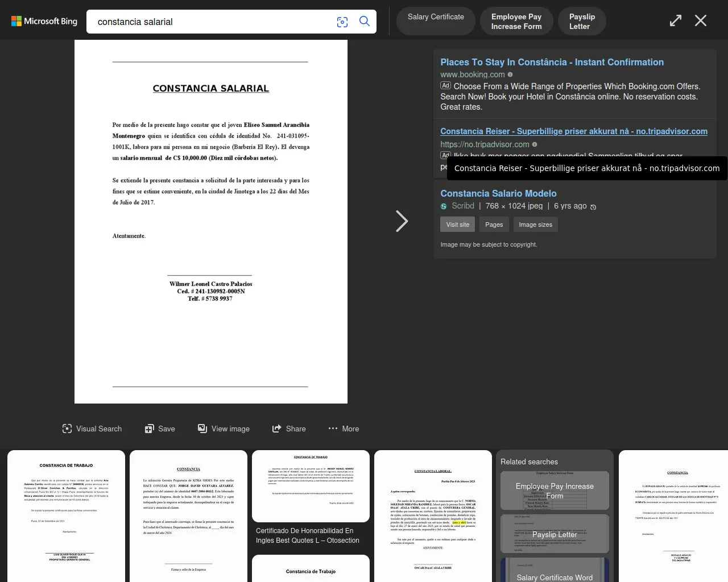Go to next image with right arrow
Screen dimensions: 728x582
coord(402,221)
